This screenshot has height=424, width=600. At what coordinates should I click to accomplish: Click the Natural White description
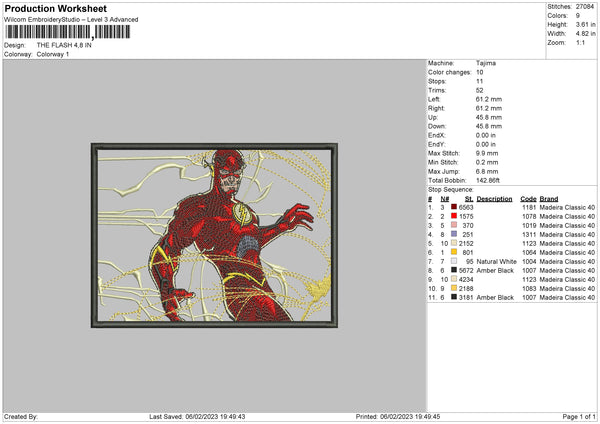pyautogui.click(x=496, y=261)
